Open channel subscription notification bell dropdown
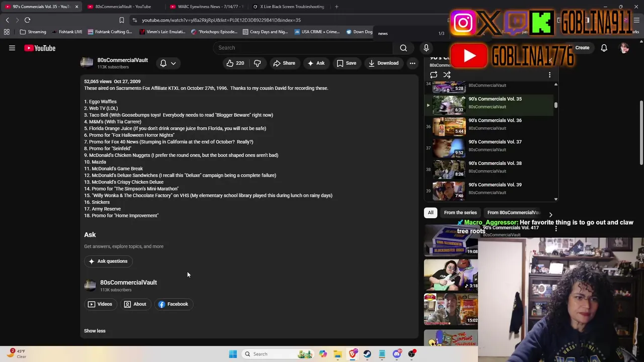The width and height of the screenshot is (644, 362). (168, 63)
